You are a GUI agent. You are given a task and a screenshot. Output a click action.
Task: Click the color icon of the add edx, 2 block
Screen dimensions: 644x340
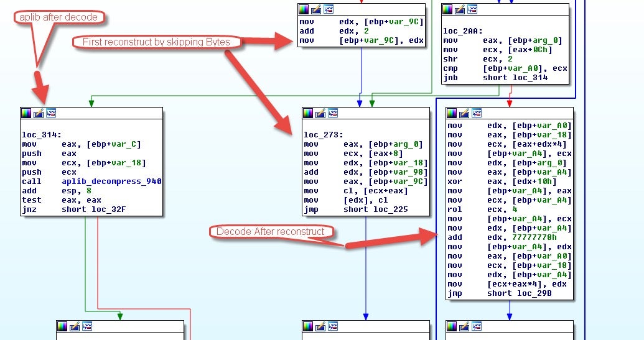(x=304, y=9)
